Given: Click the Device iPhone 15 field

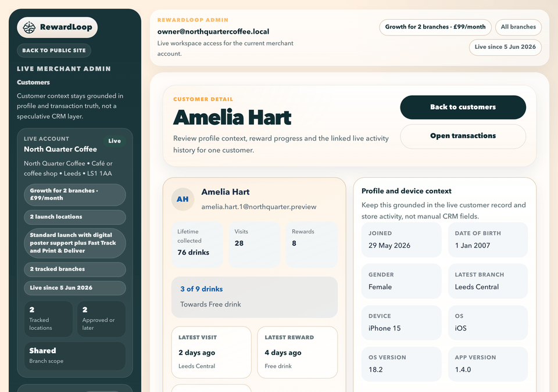Looking at the screenshot, I should click(402, 322).
